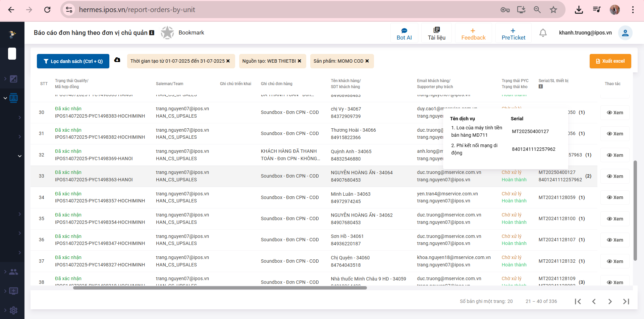Screen dimensions: 644x319
Task: Export the report with Xuất excel
Action: click(x=610, y=61)
